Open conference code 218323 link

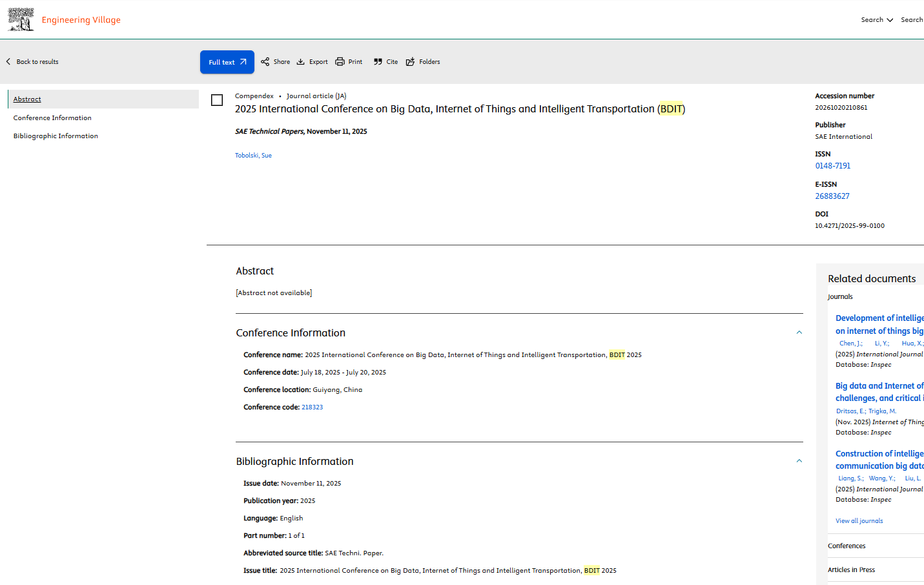click(x=312, y=407)
